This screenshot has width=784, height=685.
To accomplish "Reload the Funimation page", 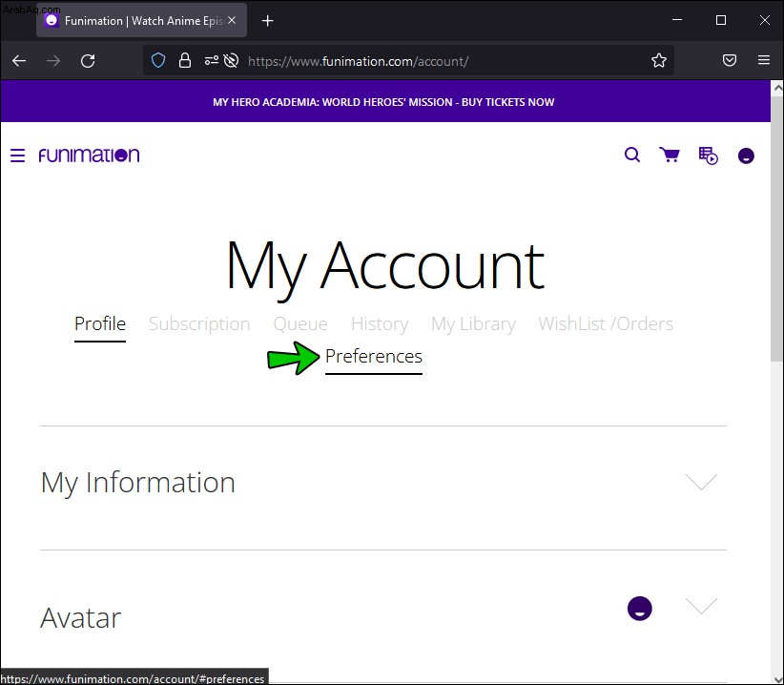I will (88, 61).
